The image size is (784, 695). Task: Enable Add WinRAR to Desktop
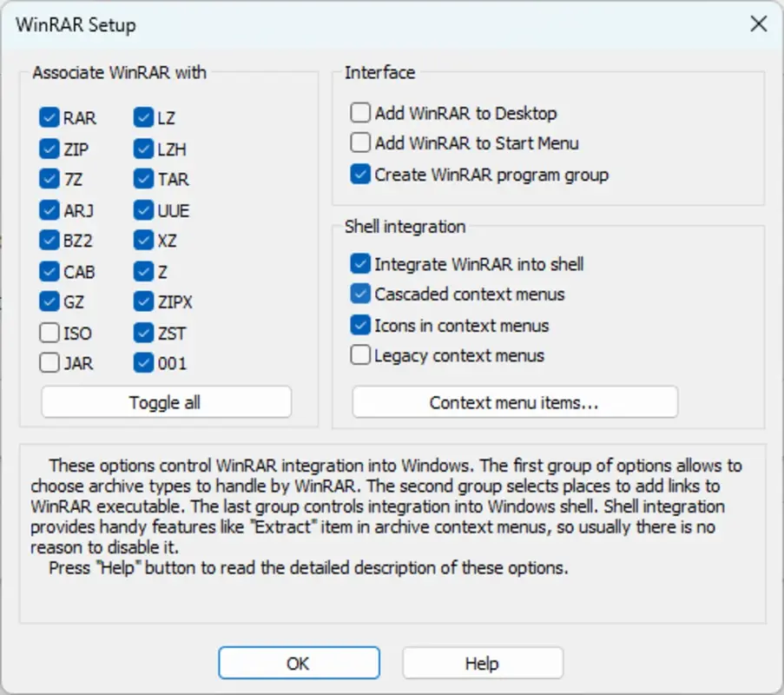pos(360,113)
